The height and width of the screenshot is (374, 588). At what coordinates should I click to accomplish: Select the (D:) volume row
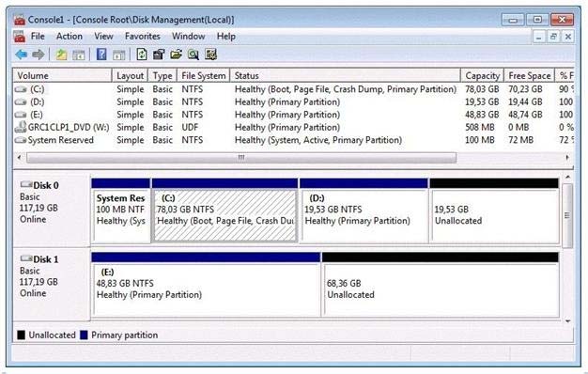pos(294,102)
